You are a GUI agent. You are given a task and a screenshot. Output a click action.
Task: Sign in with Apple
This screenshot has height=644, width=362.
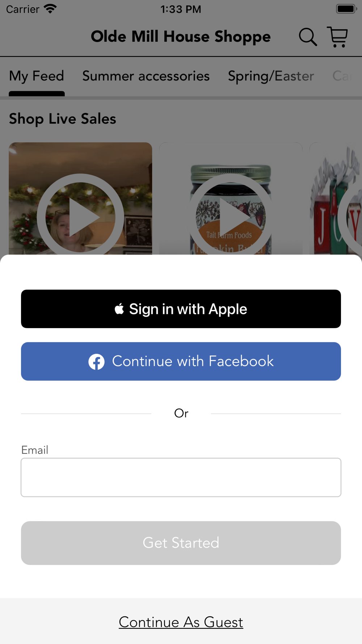click(181, 309)
